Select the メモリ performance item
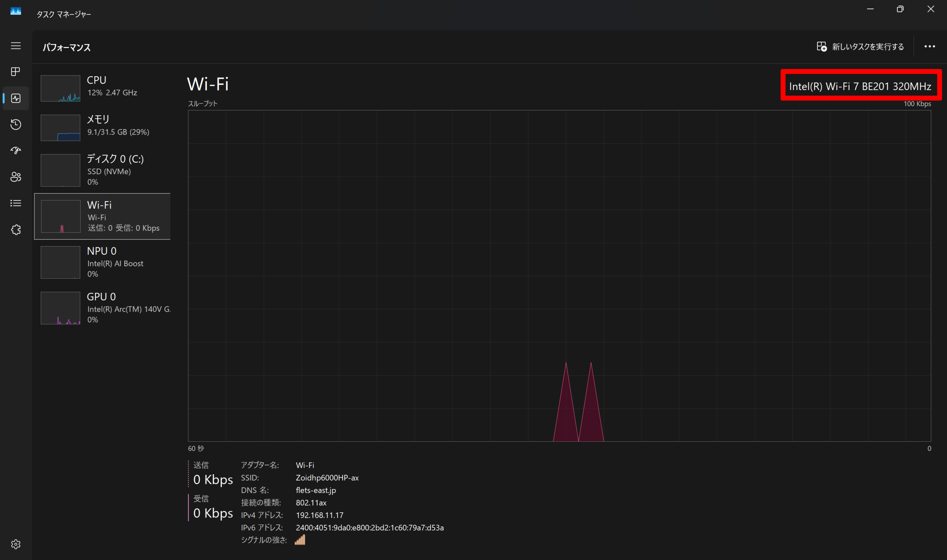The height and width of the screenshot is (560, 947). pyautogui.click(x=103, y=127)
